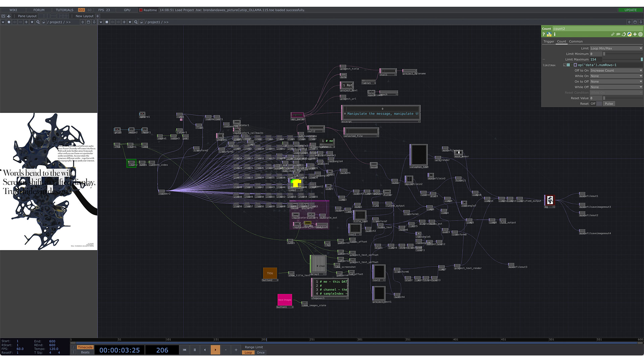Adjust the Limit Minimum slider
This screenshot has width=644, height=362.
622,54
